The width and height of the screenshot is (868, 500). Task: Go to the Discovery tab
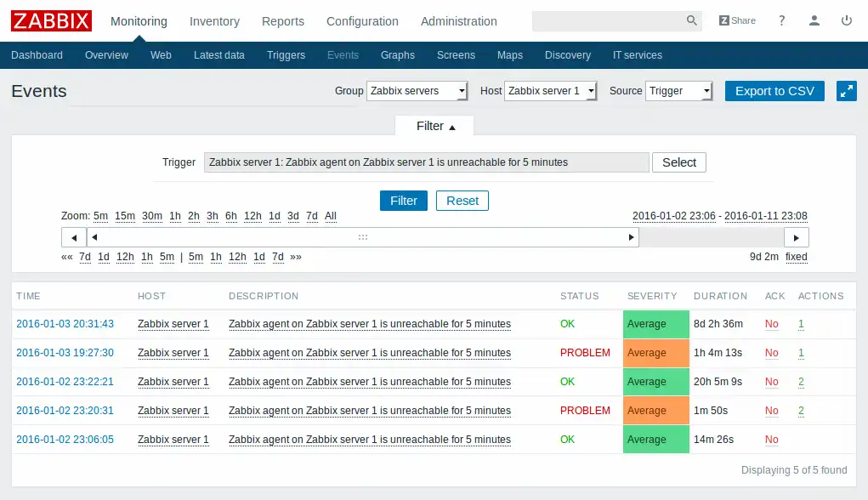point(567,54)
